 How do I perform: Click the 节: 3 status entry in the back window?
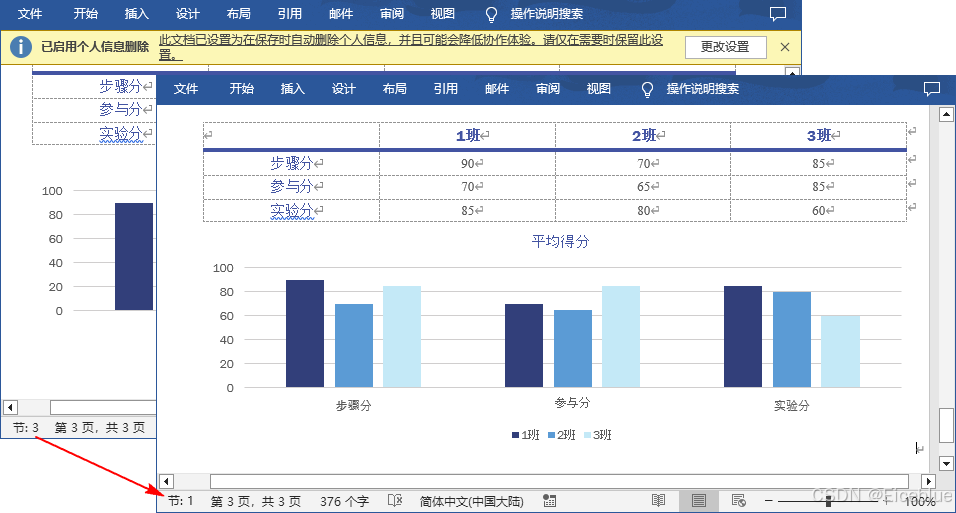[26, 428]
